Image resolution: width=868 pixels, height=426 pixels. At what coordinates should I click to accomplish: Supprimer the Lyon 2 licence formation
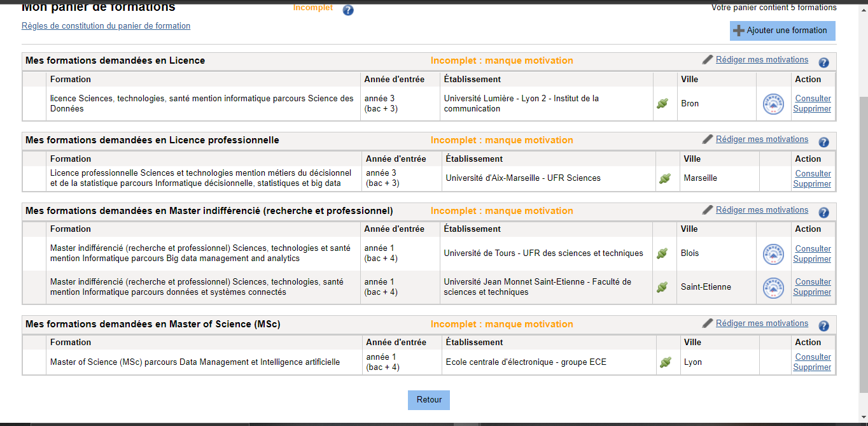point(812,109)
